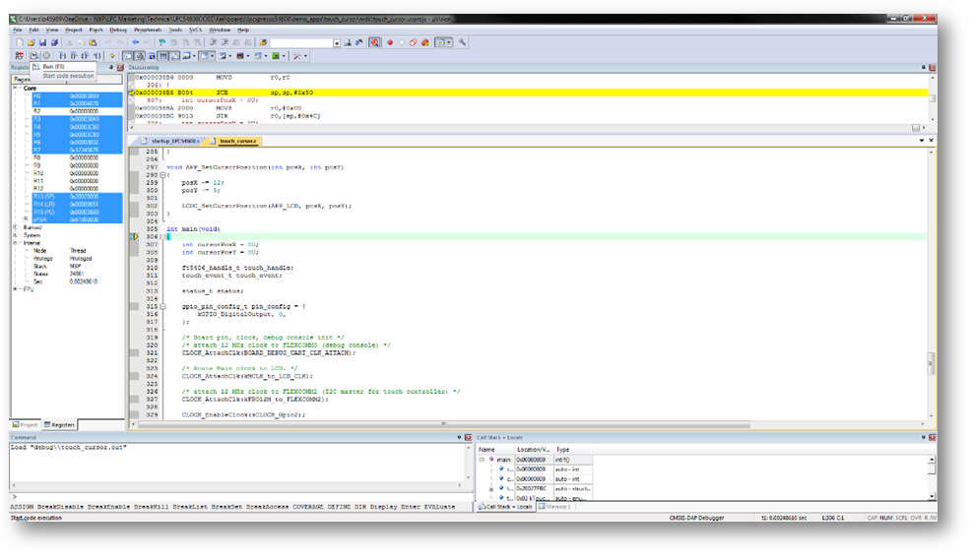The image size is (970, 560).
Task: Click the command line input field
Action: (x=241, y=496)
